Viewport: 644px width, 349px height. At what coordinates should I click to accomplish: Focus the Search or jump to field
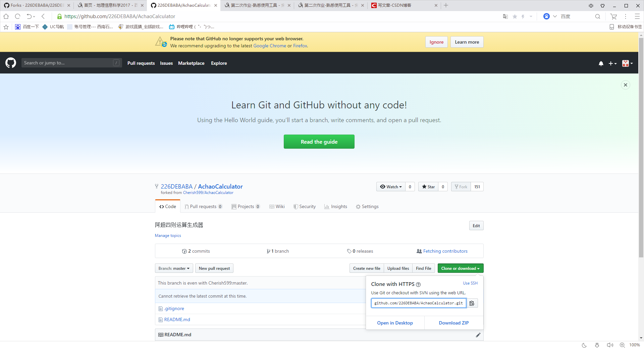pyautogui.click(x=72, y=63)
